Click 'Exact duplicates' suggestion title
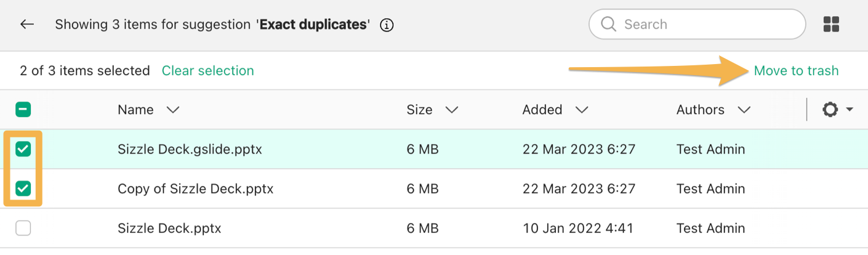 tap(313, 25)
